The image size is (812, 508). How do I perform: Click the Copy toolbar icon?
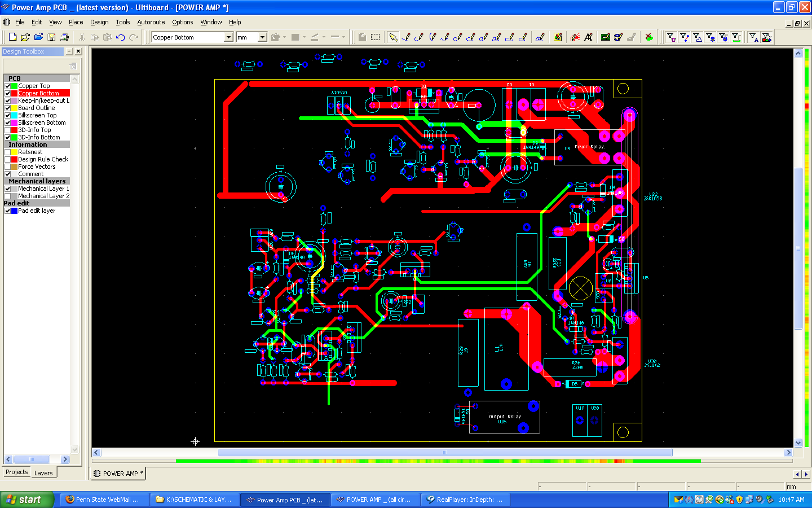[95, 37]
